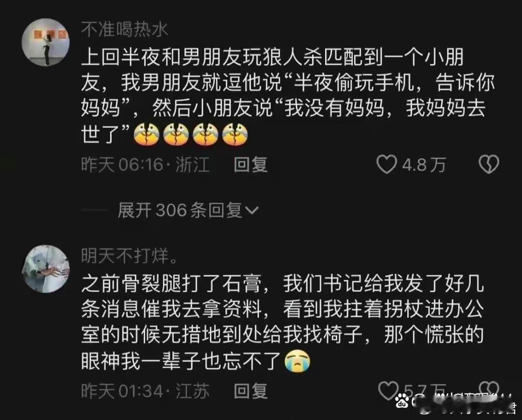522x420 pixels.
Task: Open the 明天不打烊。 username profile
Action: point(130,256)
